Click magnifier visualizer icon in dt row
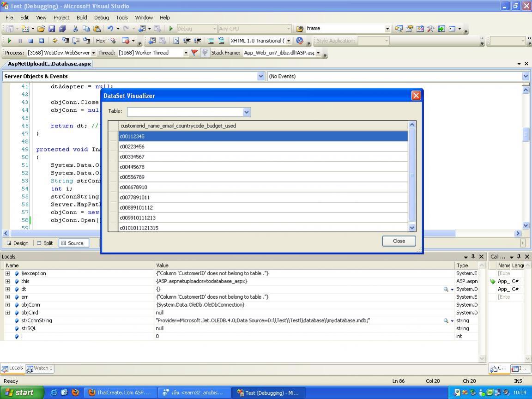The image size is (532, 399). pos(446,289)
